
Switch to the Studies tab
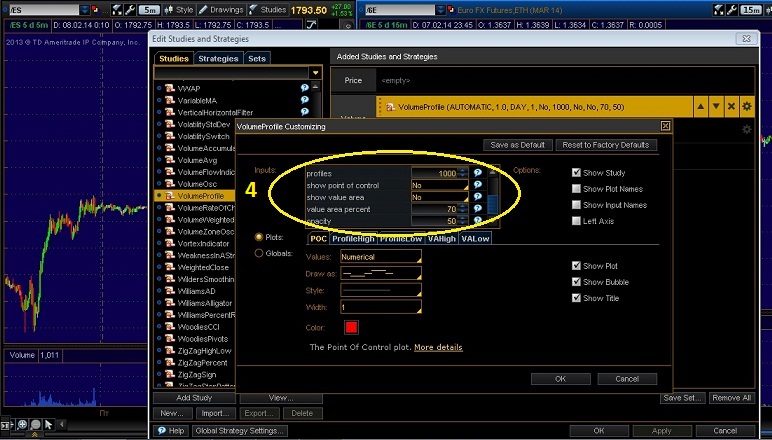[x=173, y=58]
